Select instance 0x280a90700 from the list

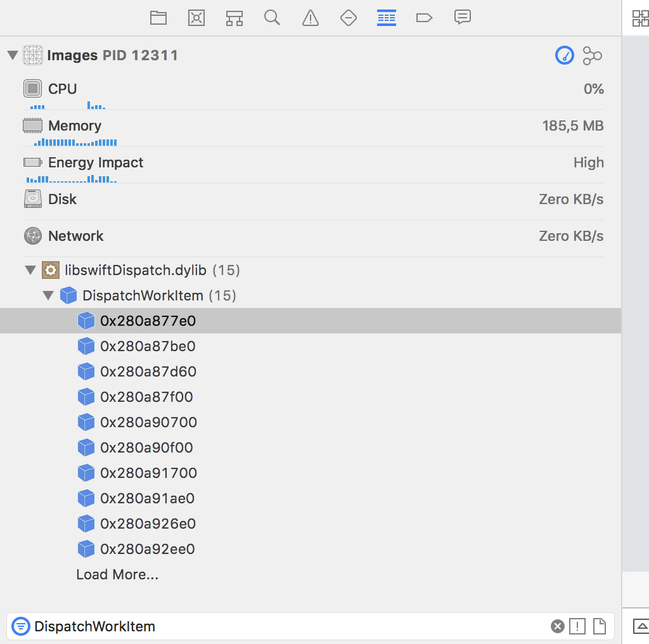150,422
